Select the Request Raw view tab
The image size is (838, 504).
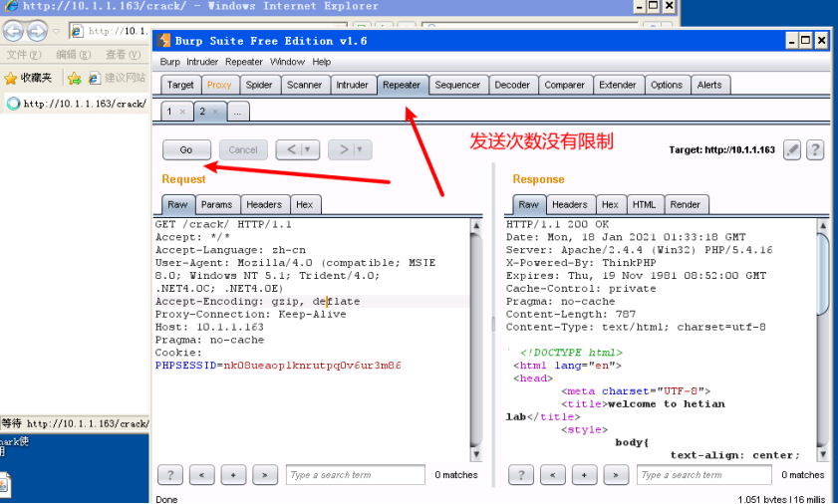point(178,205)
